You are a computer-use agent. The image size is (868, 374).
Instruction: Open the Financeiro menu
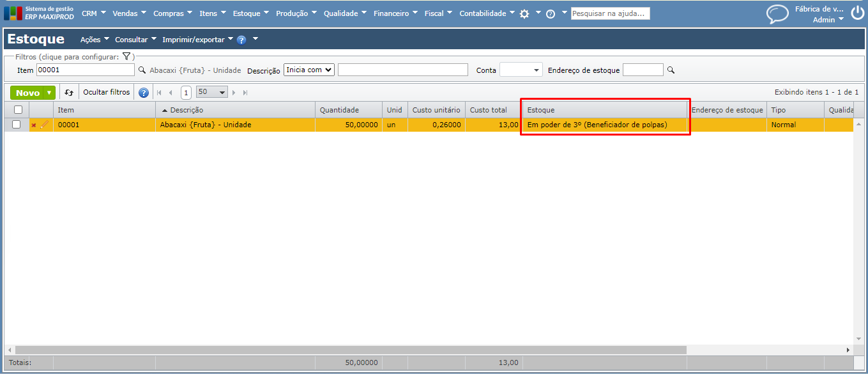pos(396,13)
